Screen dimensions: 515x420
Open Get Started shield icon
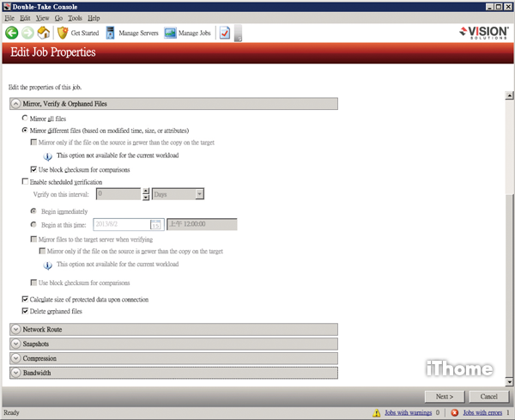click(x=63, y=33)
